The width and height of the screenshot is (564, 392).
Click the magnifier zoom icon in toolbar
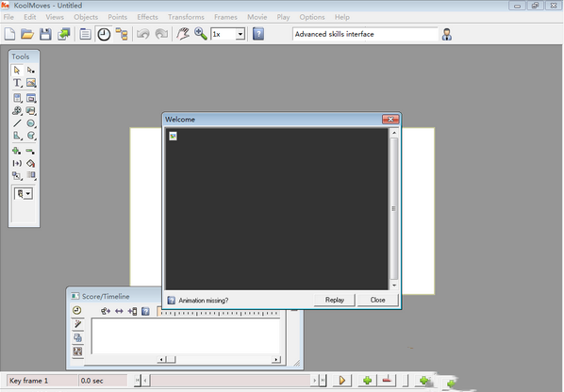click(x=200, y=34)
